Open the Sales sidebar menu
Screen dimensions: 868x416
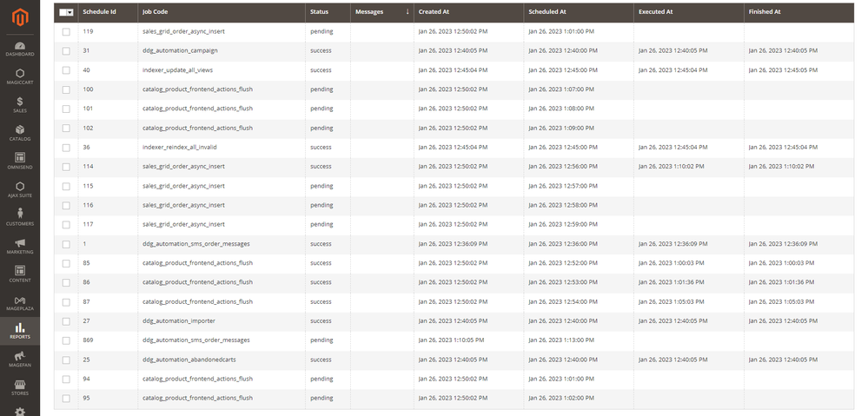point(20,105)
